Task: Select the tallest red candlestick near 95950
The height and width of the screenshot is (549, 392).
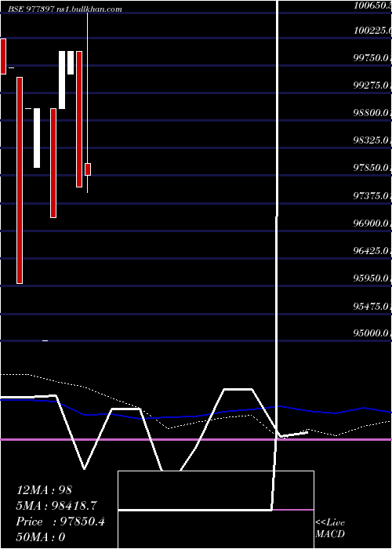Action: click(20, 180)
